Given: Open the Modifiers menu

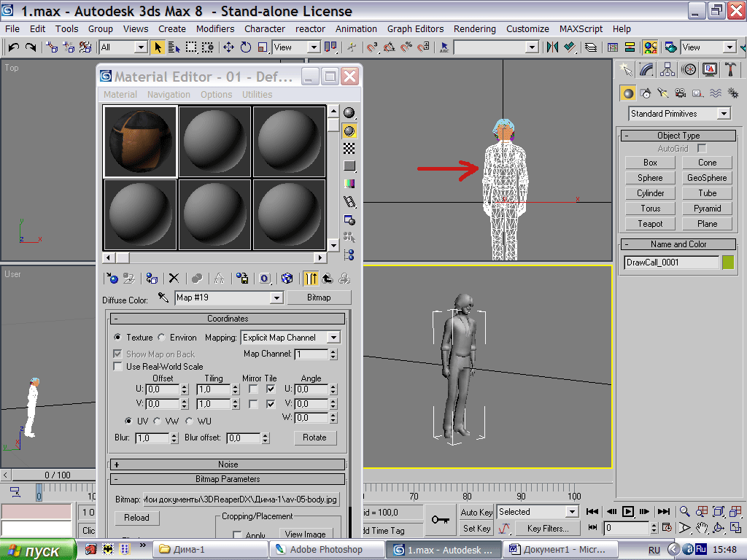Looking at the screenshot, I should click(x=215, y=29).
